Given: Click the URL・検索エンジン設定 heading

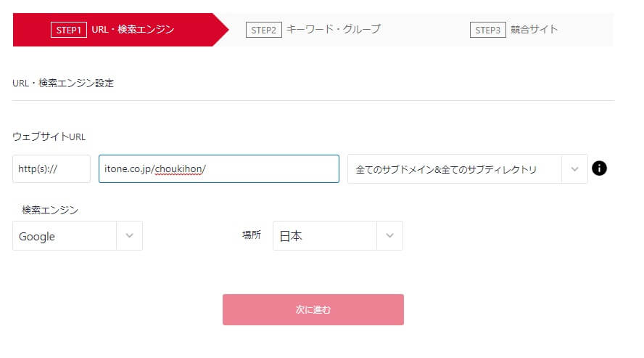Looking at the screenshot, I should point(63,83).
